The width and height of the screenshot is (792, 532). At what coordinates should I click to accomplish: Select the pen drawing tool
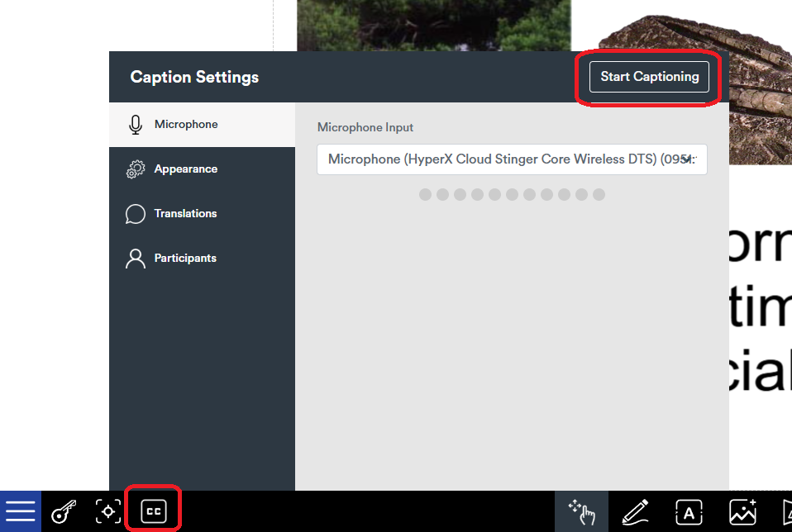(635, 512)
